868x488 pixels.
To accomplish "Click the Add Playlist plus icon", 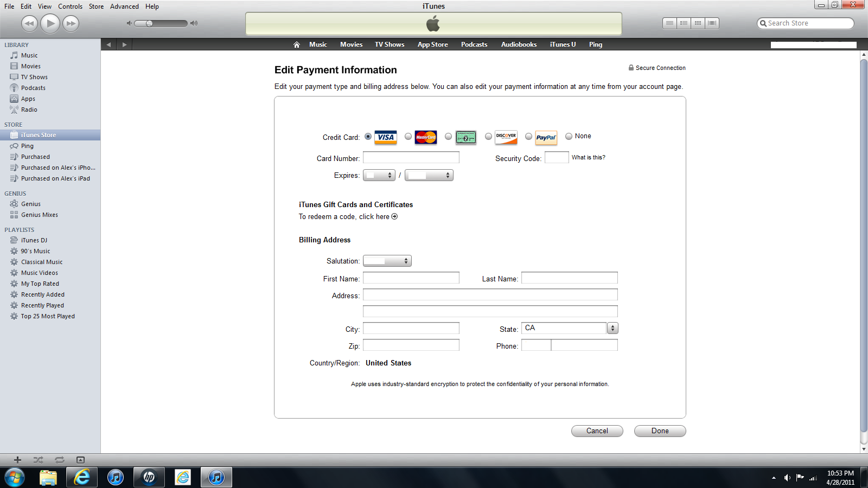I will pos(17,460).
